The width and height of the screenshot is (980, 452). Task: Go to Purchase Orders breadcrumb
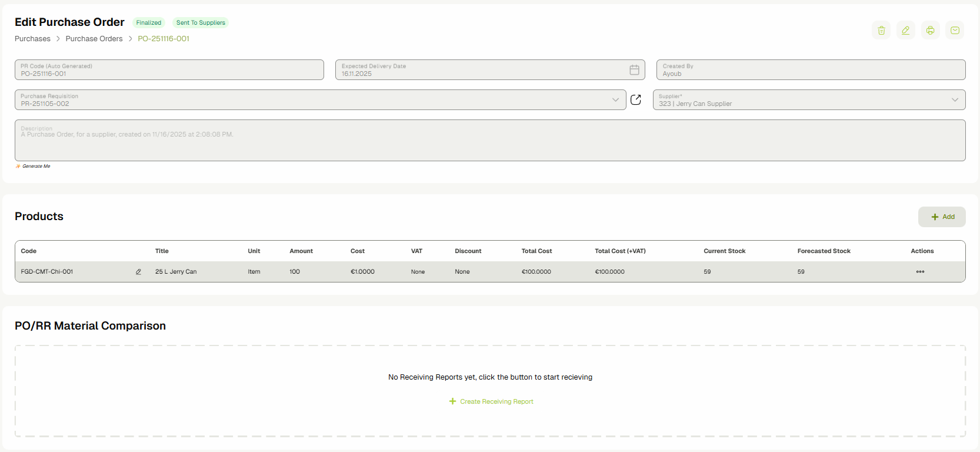click(x=94, y=39)
